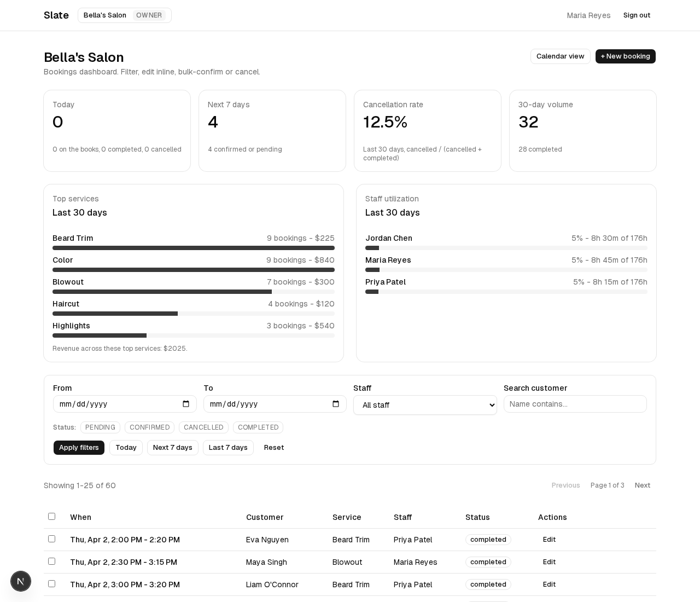Open the All staff dropdown

[425, 405]
